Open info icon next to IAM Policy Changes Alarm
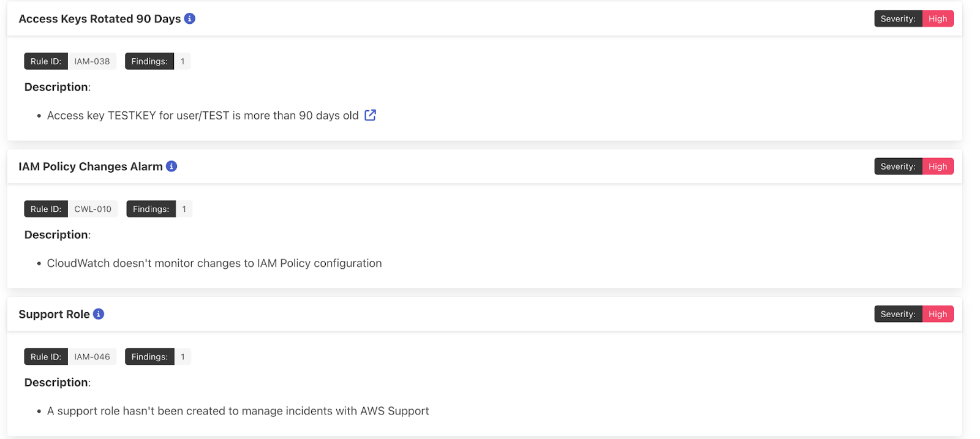This screenshot has height=439, width=980. pos(171,167)
